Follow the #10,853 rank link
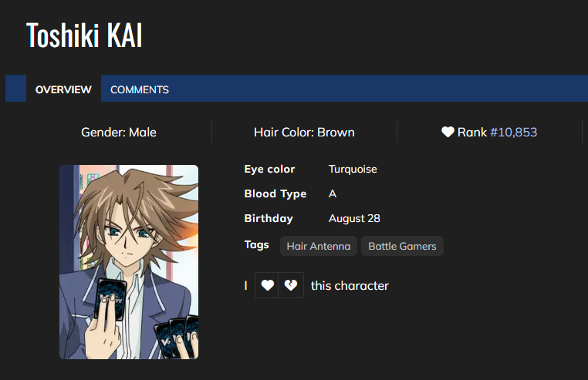588x380 pixels. tap(513, 133)
